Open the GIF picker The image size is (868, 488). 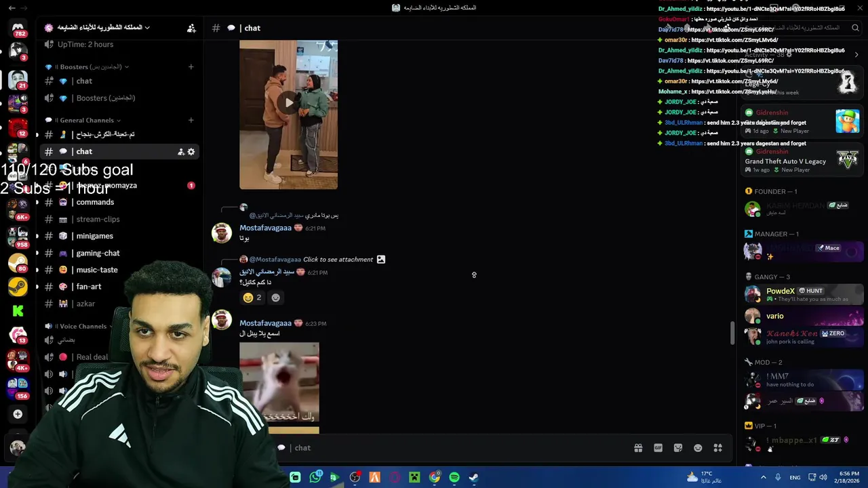pyautogui.click(x=658, y=448)
